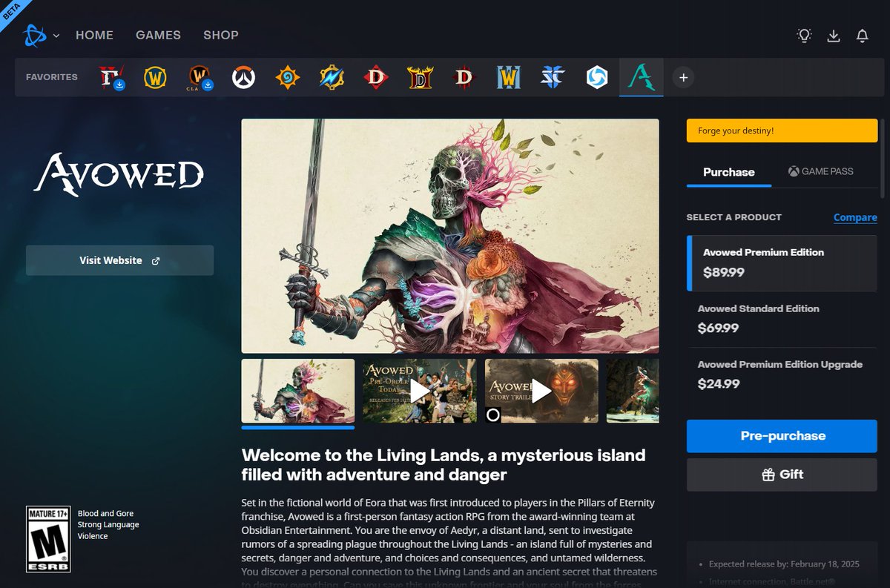Screen dimensions: 890x588
Task: Click the 'FAVORITES' label in the bar
Action: pyautogui.click(x=52, y=77)
